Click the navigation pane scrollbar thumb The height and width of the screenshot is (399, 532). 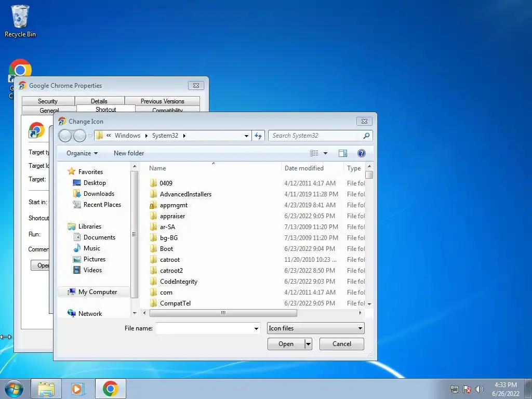(134, 234)
